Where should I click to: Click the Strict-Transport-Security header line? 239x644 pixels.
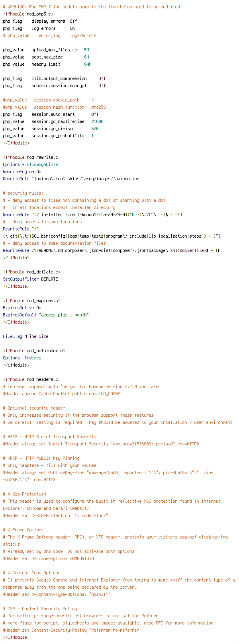(x=101, y=444)
